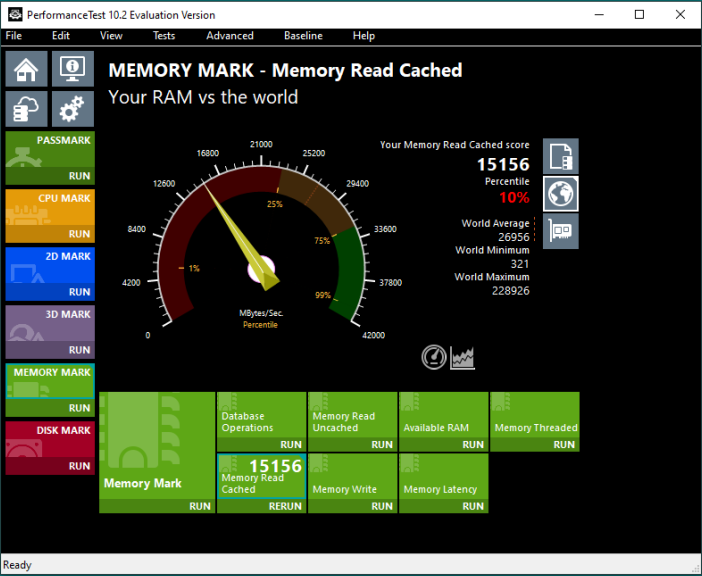Open the Home dashboard icon
Image resolution: width=702 pixels, height=576 pixels.
click(26, 68)
